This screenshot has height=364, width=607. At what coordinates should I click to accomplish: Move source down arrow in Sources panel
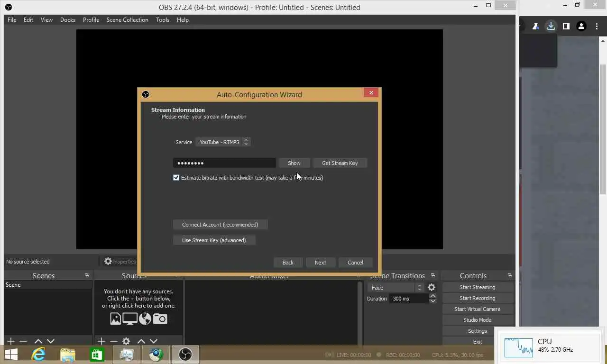pos(154,341)
